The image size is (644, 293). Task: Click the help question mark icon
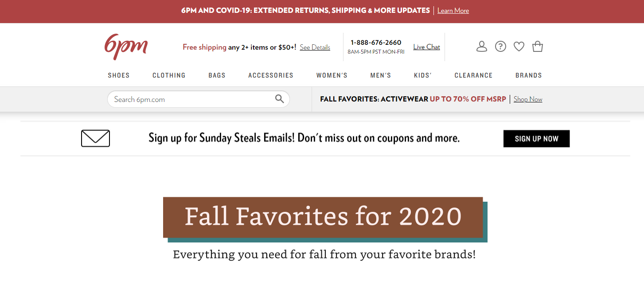tap(500, 47)
